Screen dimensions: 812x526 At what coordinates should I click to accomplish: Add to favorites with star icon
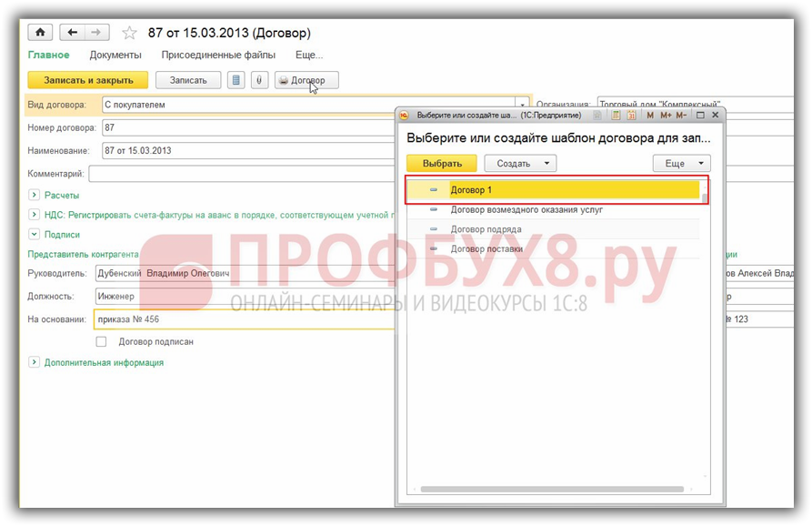tap(129, 34)
